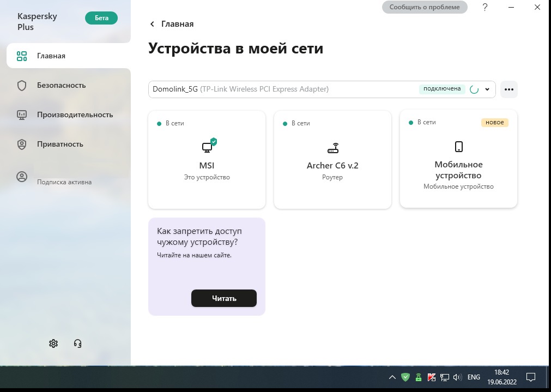
Task: Click the volume speaker tray icon
Action: tap(457, 378)
